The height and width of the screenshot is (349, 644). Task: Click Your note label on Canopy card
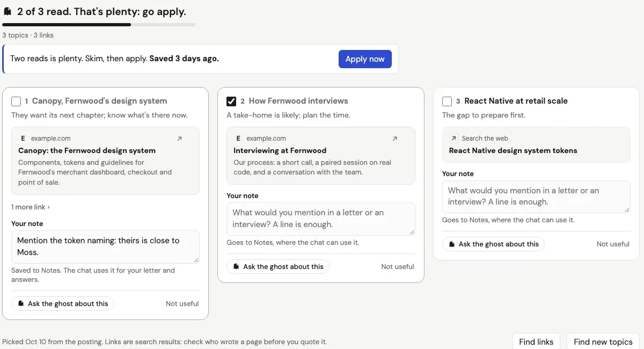click(x=27, y=224)
